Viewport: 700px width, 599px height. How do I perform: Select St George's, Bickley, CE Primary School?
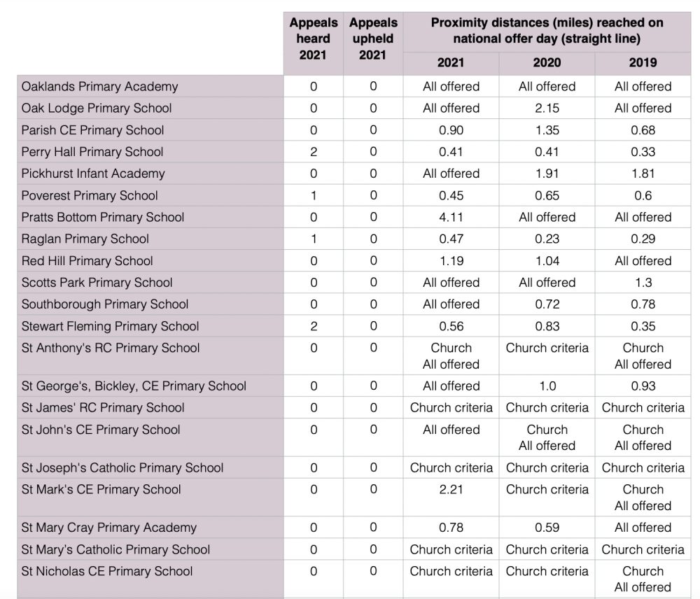134,386
